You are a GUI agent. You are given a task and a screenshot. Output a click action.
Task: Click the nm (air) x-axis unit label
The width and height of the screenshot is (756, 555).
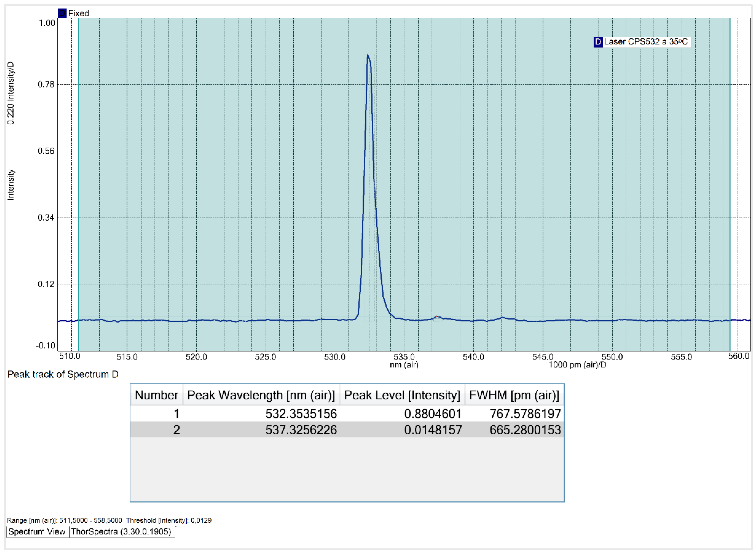pyautogui.click(x=404, y=364)
